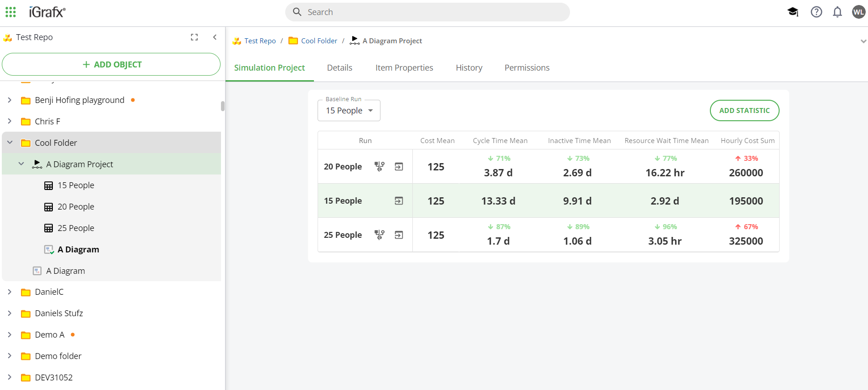This screenshot has width=868, height=390.
Task: Switch to the History tab
Action: 469,68
